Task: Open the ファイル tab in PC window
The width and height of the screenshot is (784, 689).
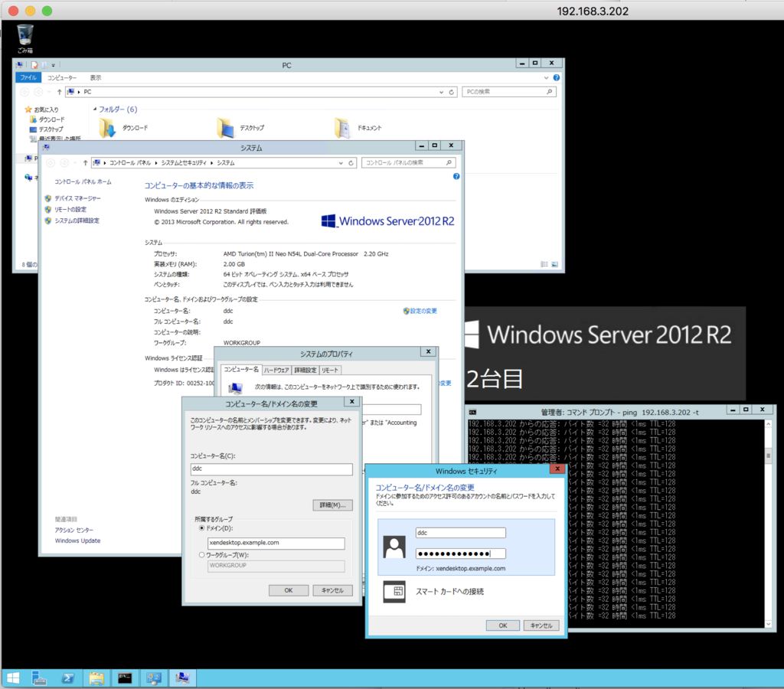Action: click(28, 77)
